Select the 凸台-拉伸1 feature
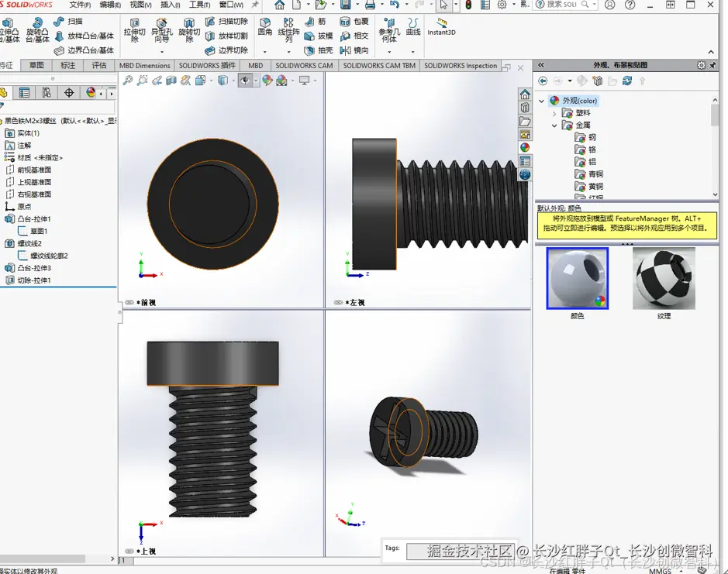Viewport: 728px width, 574px height. coord(29,219)
